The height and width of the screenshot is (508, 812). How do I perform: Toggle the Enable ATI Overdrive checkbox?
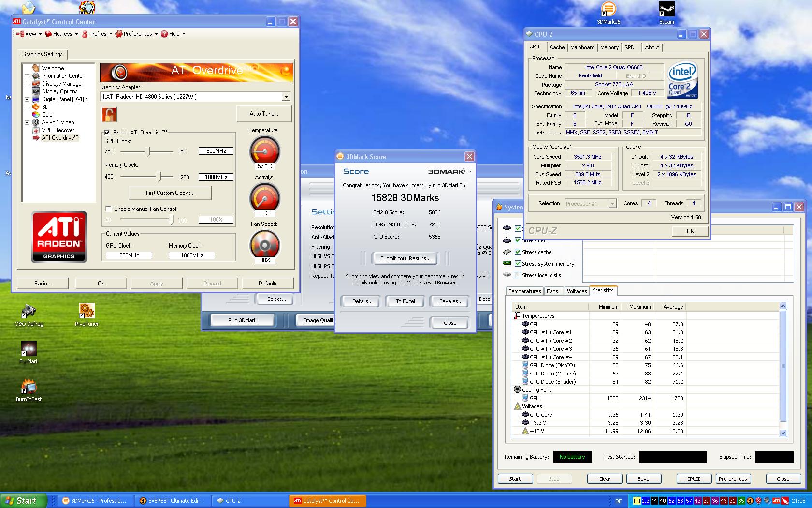(x=107, y=133)
